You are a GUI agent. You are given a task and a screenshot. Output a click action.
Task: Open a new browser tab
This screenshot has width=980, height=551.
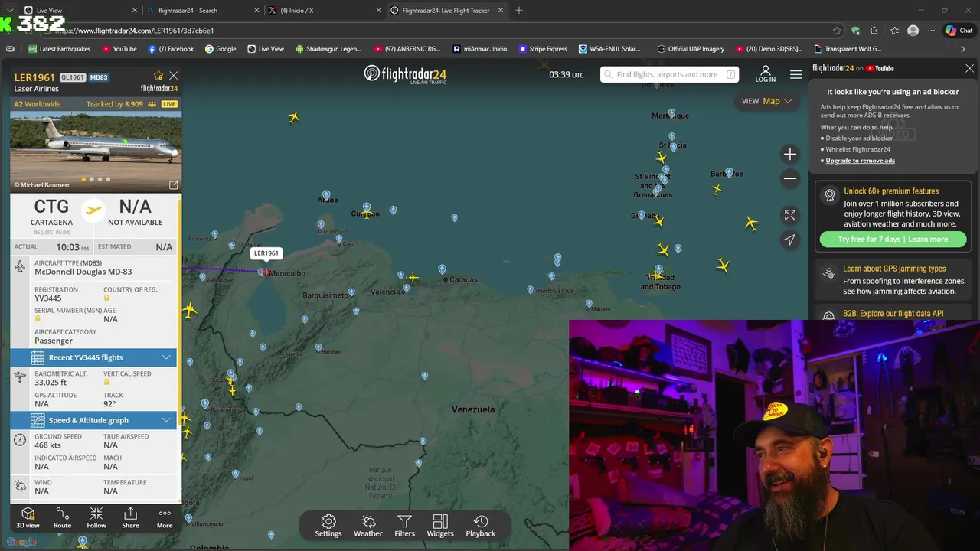(519, 11)
